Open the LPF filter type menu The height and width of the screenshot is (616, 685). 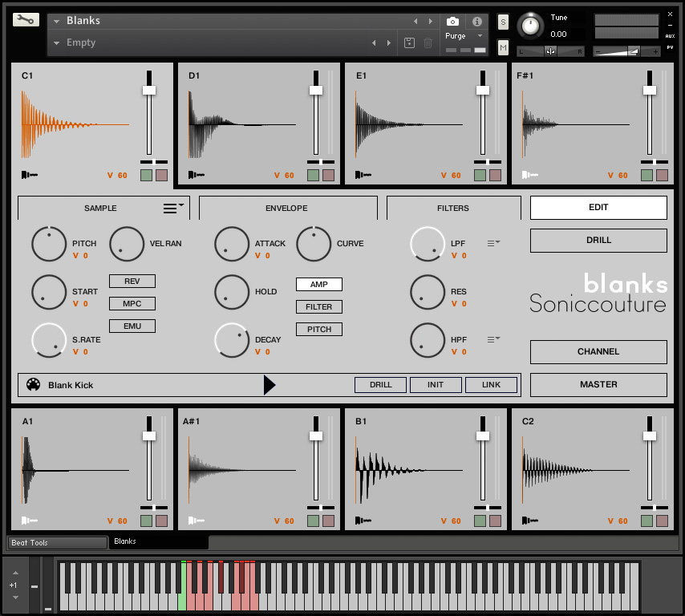(493, 242)
